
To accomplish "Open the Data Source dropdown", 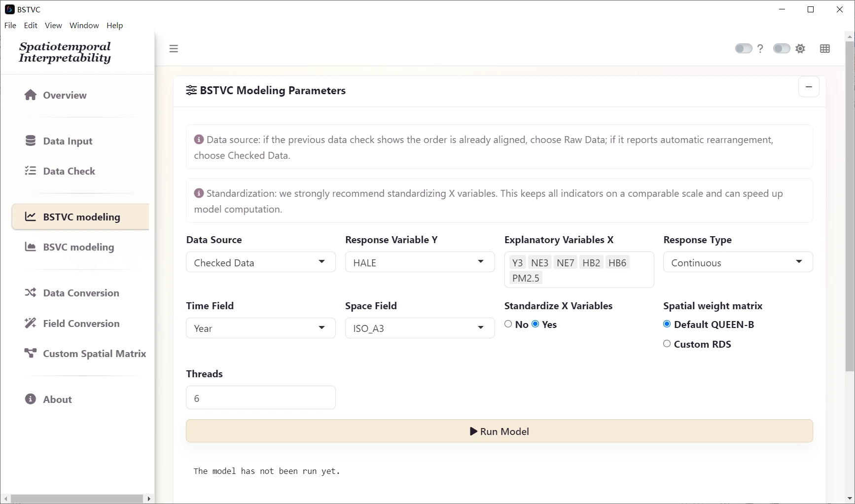I will coord(261,262).
